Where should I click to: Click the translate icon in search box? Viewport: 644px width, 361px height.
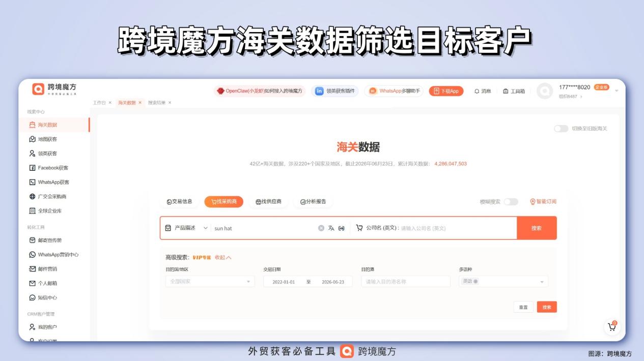point(331,228)
